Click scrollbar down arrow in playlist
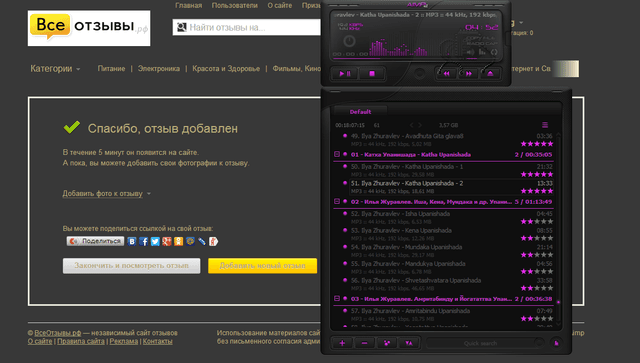The height and width of the screenshot is (363, 640). (558, 324)
